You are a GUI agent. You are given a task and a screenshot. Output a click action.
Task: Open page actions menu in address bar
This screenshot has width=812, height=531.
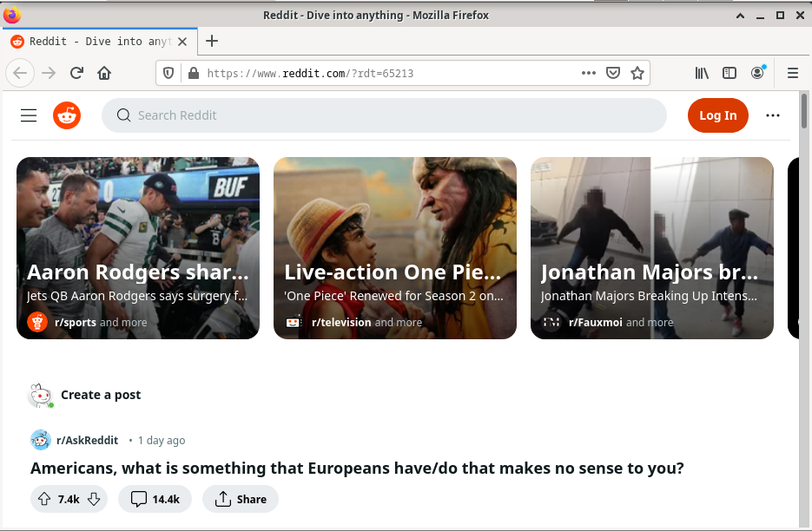click(x=588, y=73)
